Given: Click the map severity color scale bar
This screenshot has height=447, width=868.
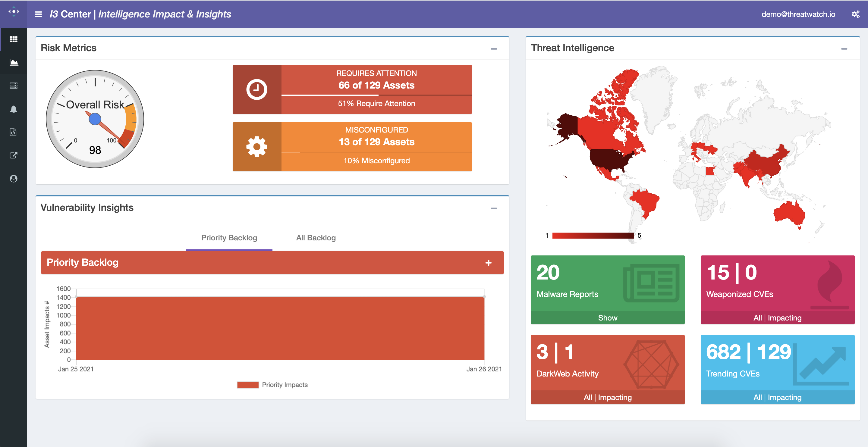Looking at the screenshot, I should pyautogui.click(x=593, y=236).
